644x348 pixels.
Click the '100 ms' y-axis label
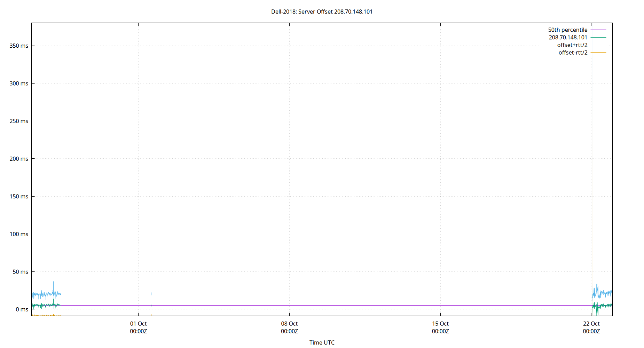pyautogui.click(x=19, y=234)
